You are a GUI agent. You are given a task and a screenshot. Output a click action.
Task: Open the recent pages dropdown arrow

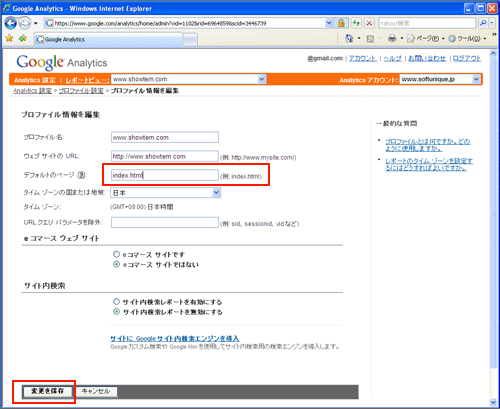pos(36,23)
